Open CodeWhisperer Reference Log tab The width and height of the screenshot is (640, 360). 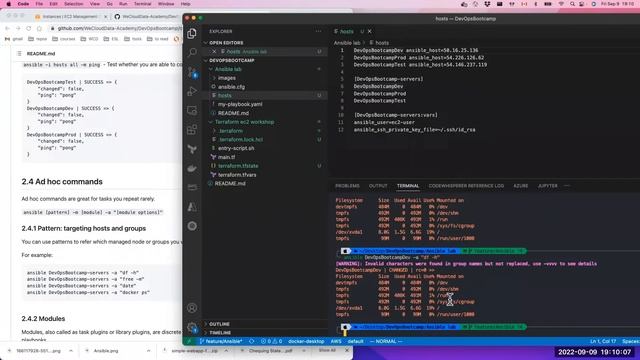tap(466, 186)
